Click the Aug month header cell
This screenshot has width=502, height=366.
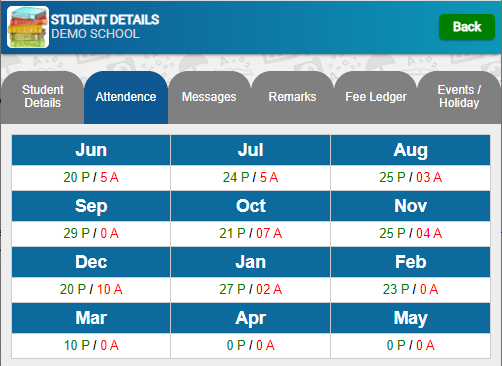[410, 150]
